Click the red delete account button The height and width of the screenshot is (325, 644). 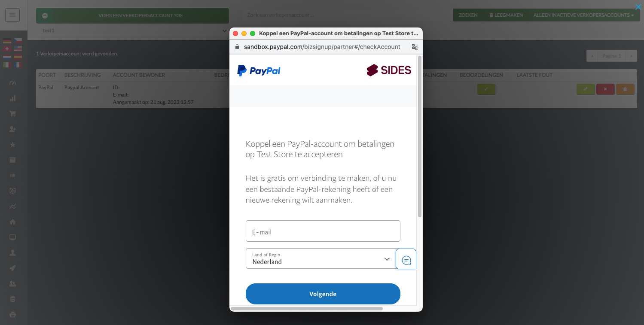(605, 89)
